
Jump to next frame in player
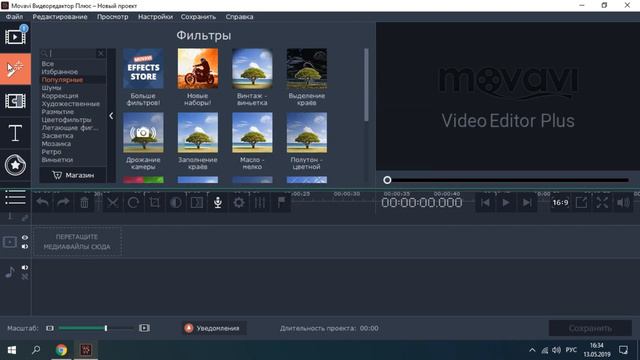[527, 202]
